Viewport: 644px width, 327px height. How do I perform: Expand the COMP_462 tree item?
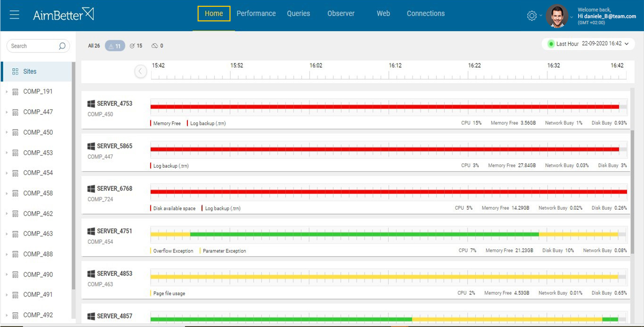tap(6, 214)
